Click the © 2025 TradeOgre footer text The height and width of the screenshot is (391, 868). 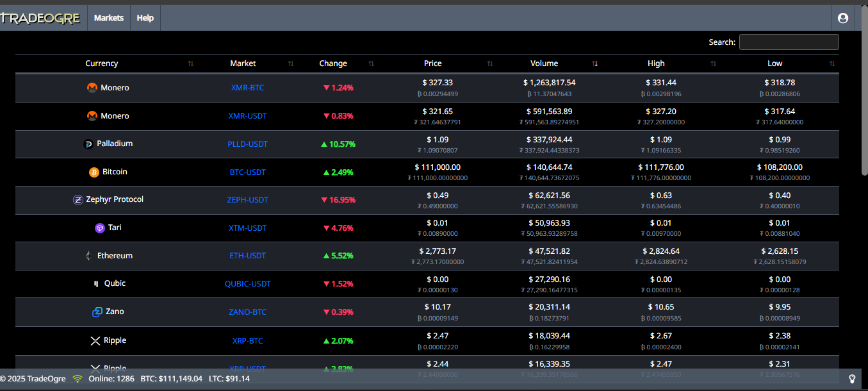(x=33, y=379)
